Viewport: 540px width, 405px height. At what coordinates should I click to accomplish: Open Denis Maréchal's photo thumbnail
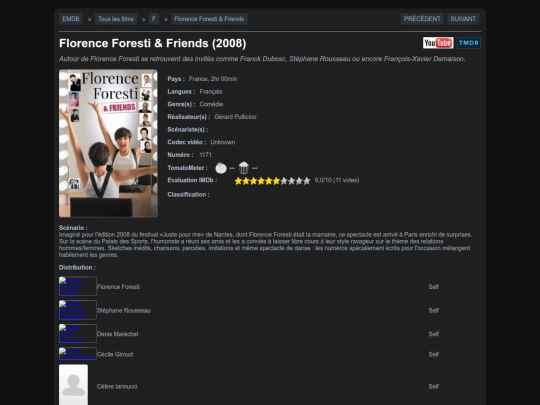(x=77, y=333)
